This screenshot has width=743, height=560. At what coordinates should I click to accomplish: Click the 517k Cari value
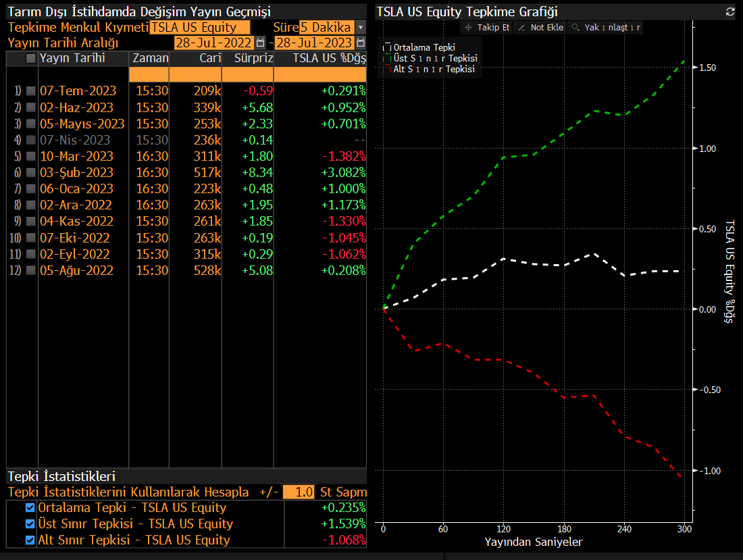coord(207,172)
